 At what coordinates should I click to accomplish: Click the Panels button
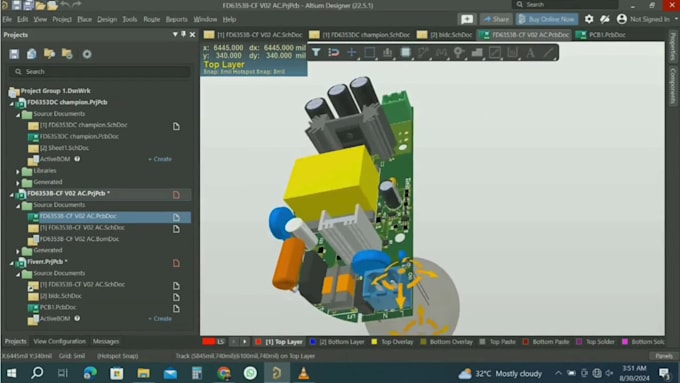(x=664, y=356)
